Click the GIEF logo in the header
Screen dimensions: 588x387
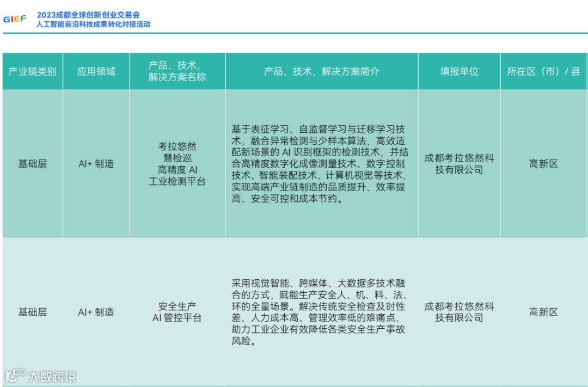click(15, 19)
